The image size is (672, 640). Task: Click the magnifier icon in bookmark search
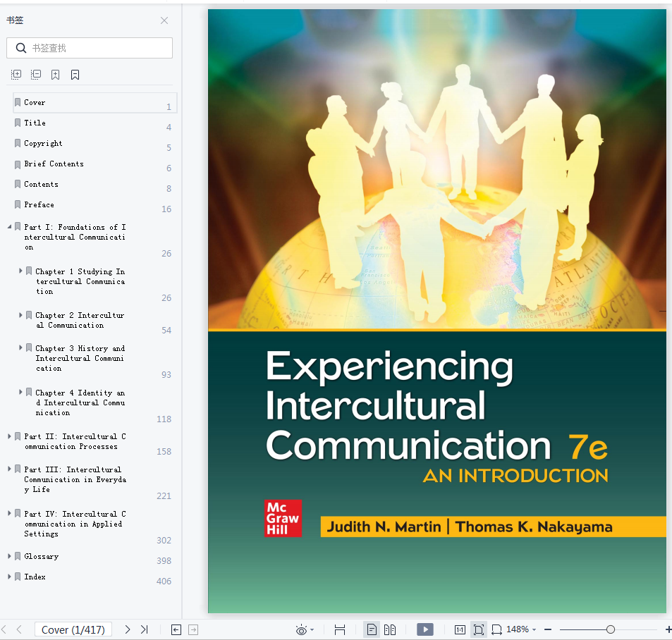(21, 48)
